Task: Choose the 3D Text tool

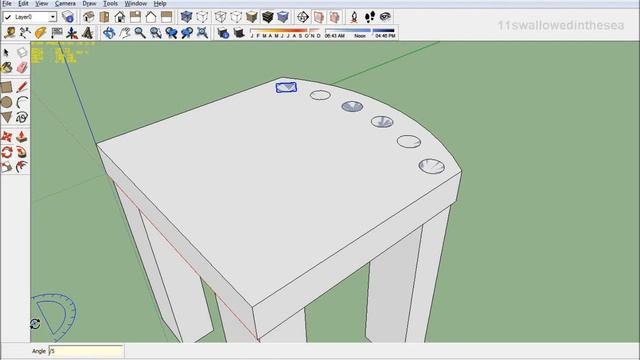Action: point(87,33)
